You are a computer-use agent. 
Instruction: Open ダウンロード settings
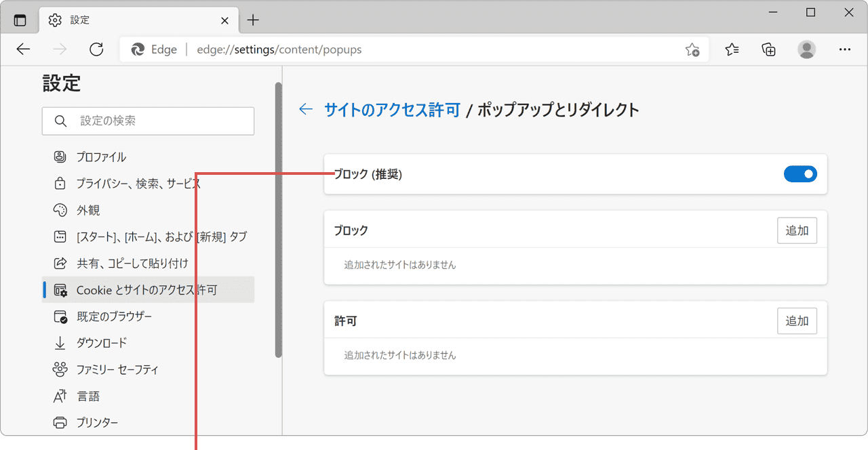point(148,343)
